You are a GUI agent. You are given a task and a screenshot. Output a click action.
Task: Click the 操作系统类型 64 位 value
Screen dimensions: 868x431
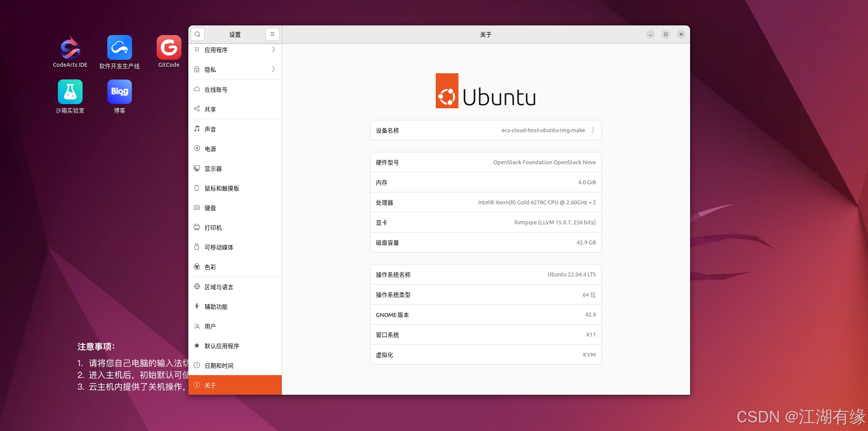[589, 295]
